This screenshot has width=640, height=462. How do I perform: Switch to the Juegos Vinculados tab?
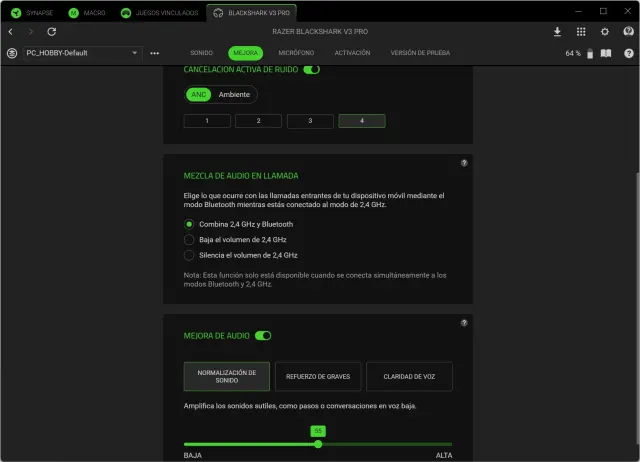click(160, 13)
